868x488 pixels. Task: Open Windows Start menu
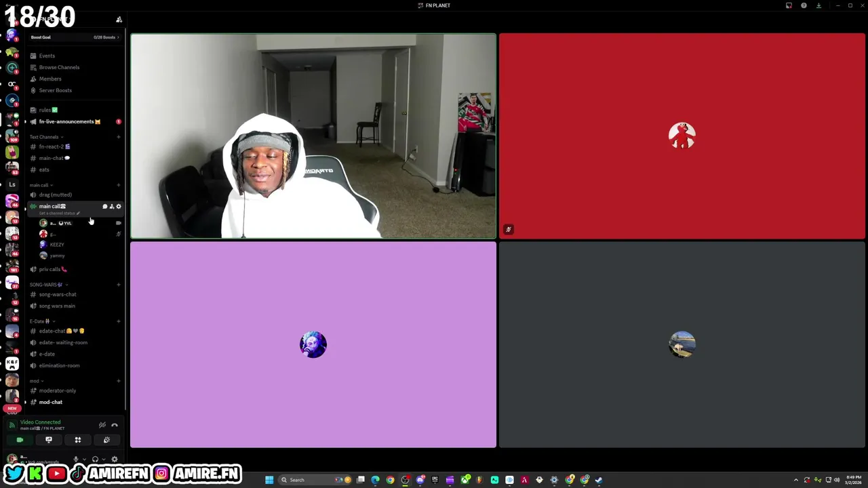[269, 480]
